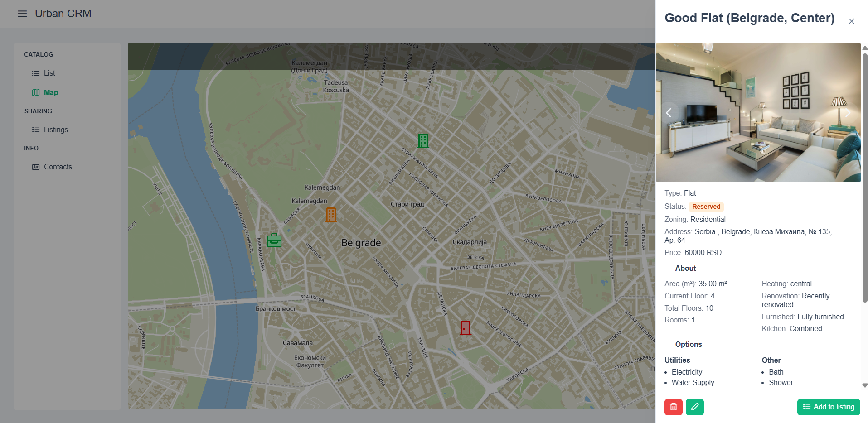Screen dimensions: 868x423
Task: Click the 'Type: Flat' detail
Action: tap(680, 193)
